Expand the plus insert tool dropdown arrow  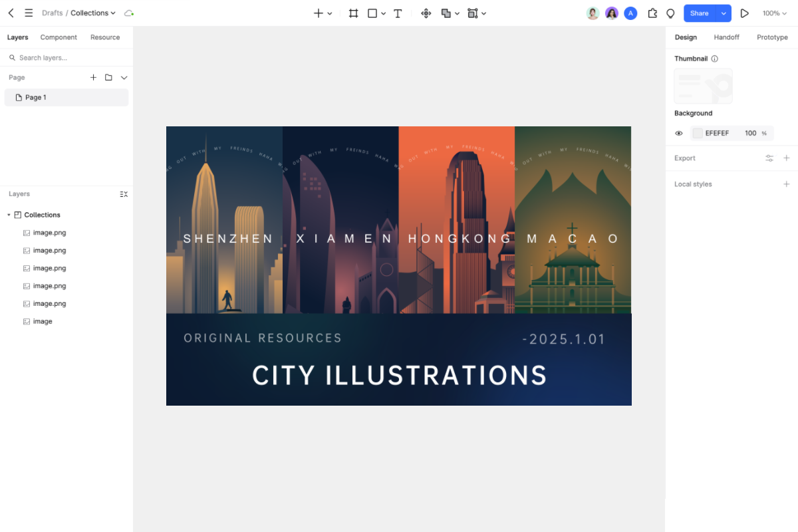click(330, 13)
